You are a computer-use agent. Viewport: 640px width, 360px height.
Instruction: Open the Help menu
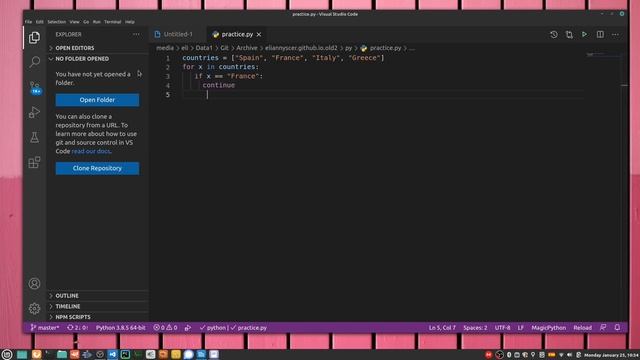click(130, 22)
